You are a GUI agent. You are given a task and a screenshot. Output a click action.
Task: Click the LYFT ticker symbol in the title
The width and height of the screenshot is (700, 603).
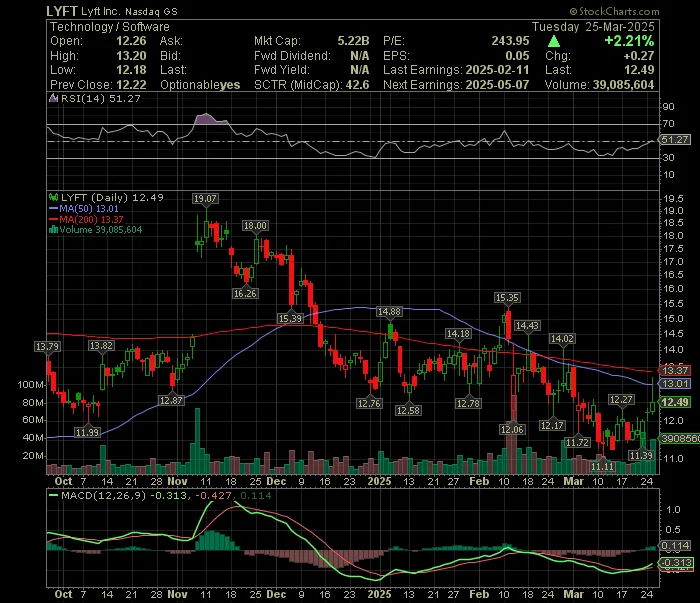62,11
